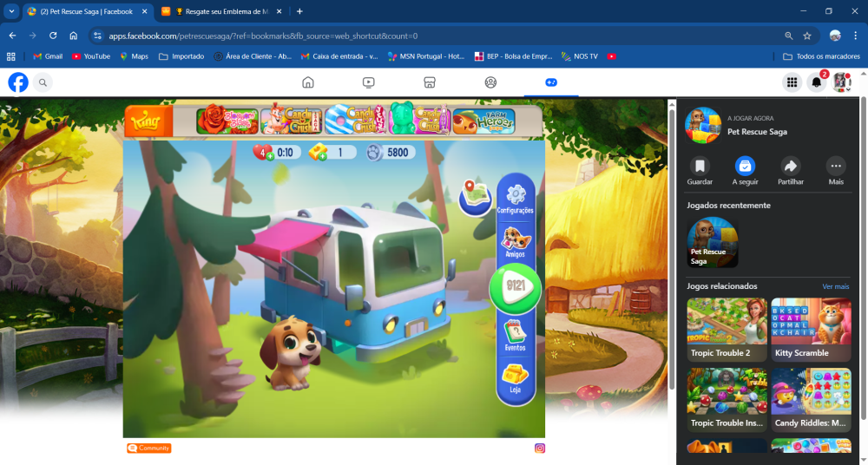The height and width of the screenshot is (465, 868).
Task: Open Mais more options button
Action: point(836,171)
